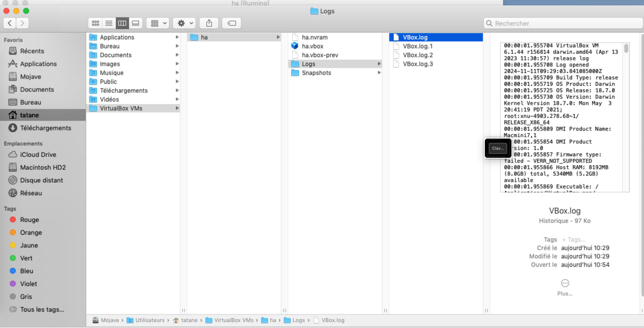Switch to icon view mode

pyautogui.click(x=95, y=23)
